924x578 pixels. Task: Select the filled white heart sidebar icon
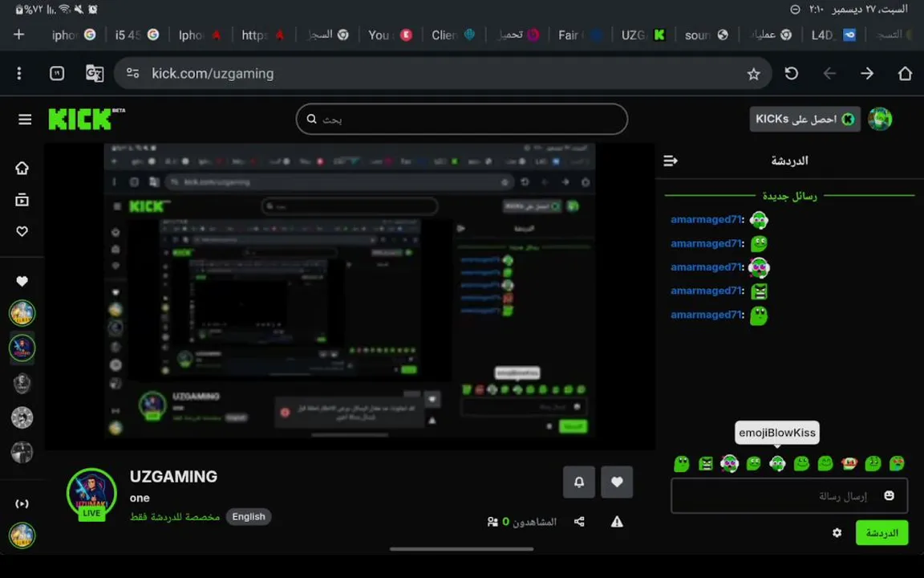coord(22,281)
